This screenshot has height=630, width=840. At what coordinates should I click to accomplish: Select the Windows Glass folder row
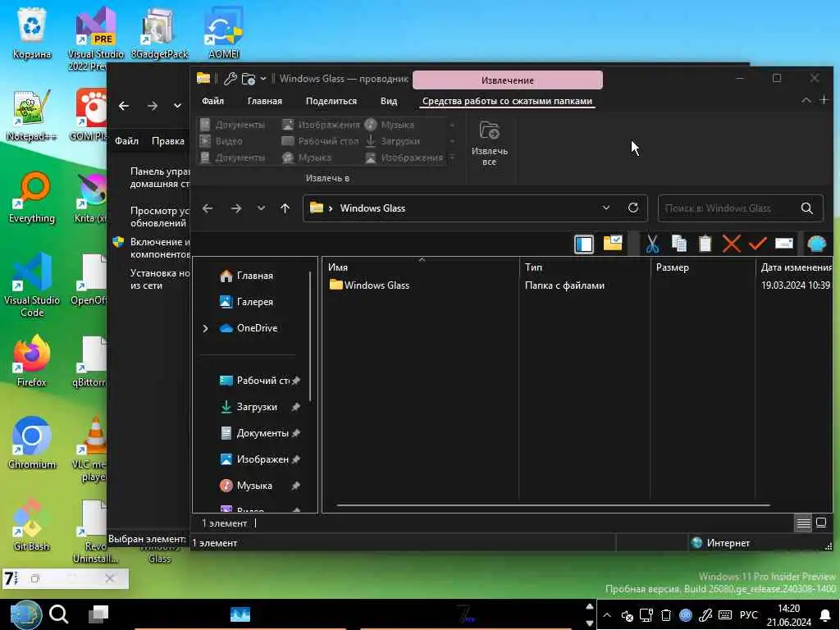(x=578, y=285)
